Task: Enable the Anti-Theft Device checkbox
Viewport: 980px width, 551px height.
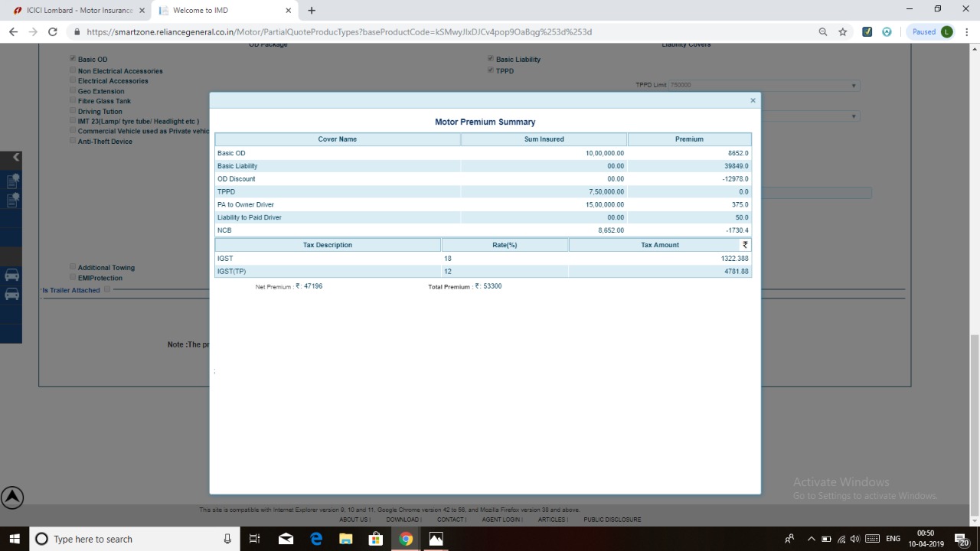Action: point(73,140)
